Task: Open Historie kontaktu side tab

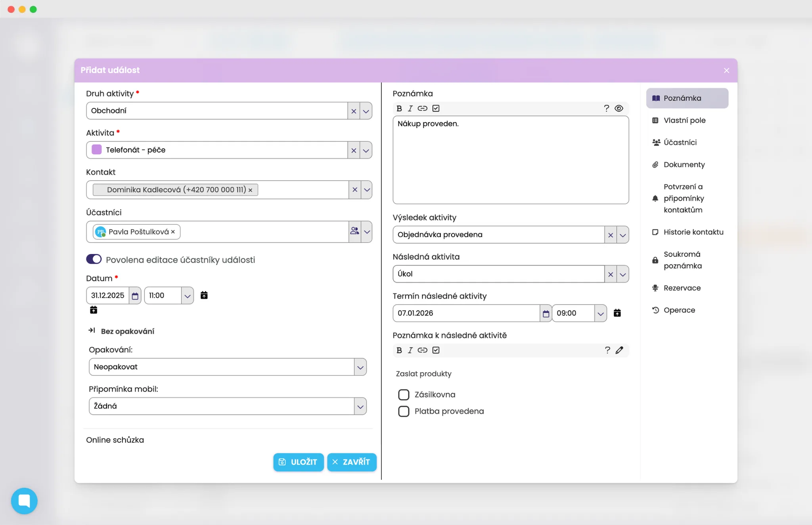Action: [693, 232]
